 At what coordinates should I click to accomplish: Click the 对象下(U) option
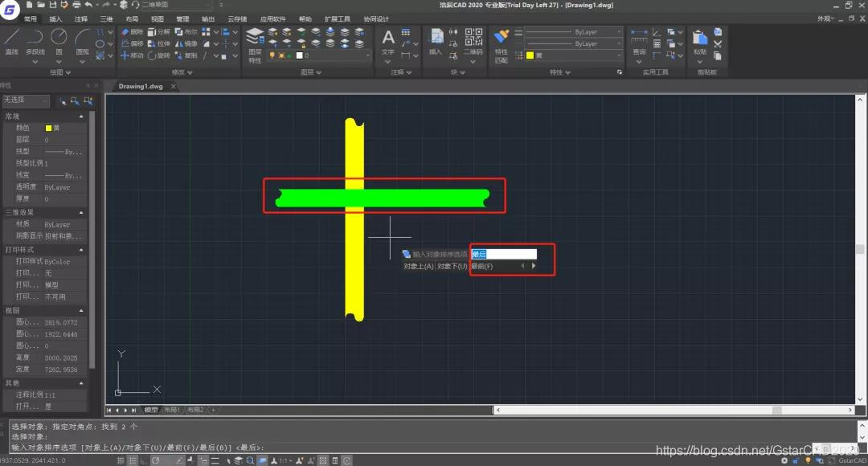[452, 266]
